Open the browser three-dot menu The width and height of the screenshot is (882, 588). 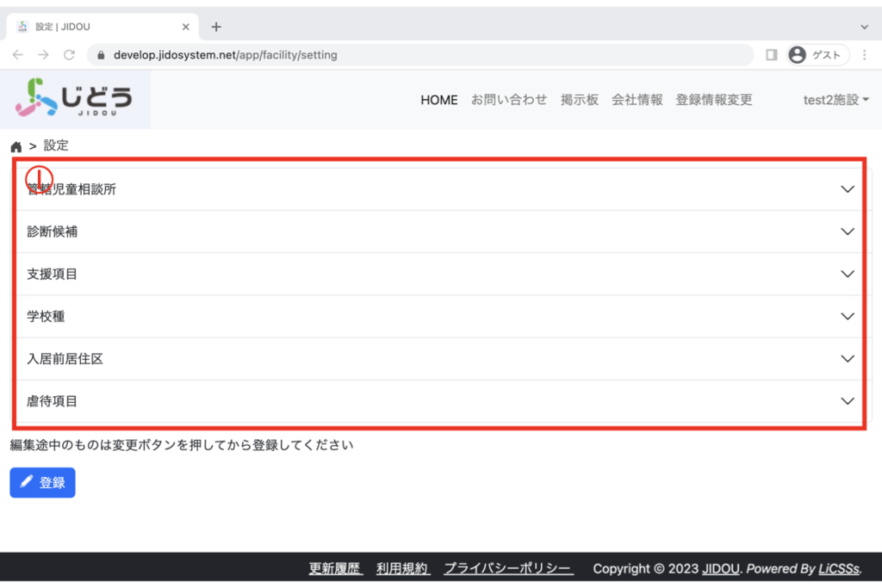click(x=864, y=55)
